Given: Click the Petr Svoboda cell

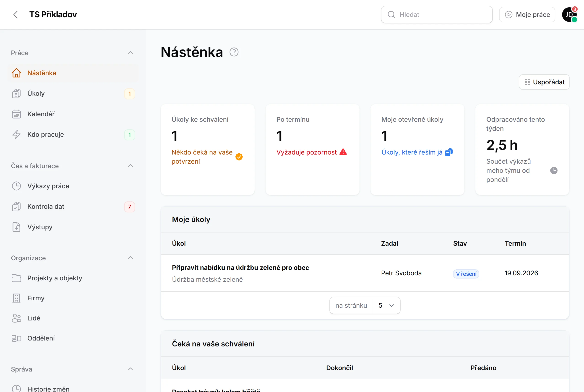Looking at the screenshot, I should pos(401,273).
